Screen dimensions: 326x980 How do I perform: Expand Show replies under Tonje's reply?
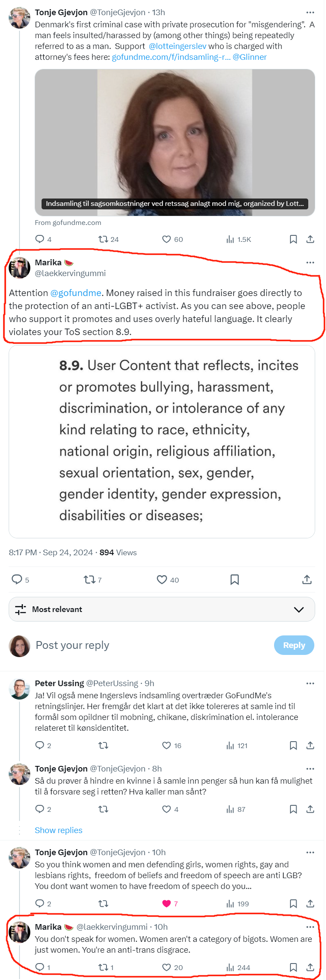click(x=58, y=830)
